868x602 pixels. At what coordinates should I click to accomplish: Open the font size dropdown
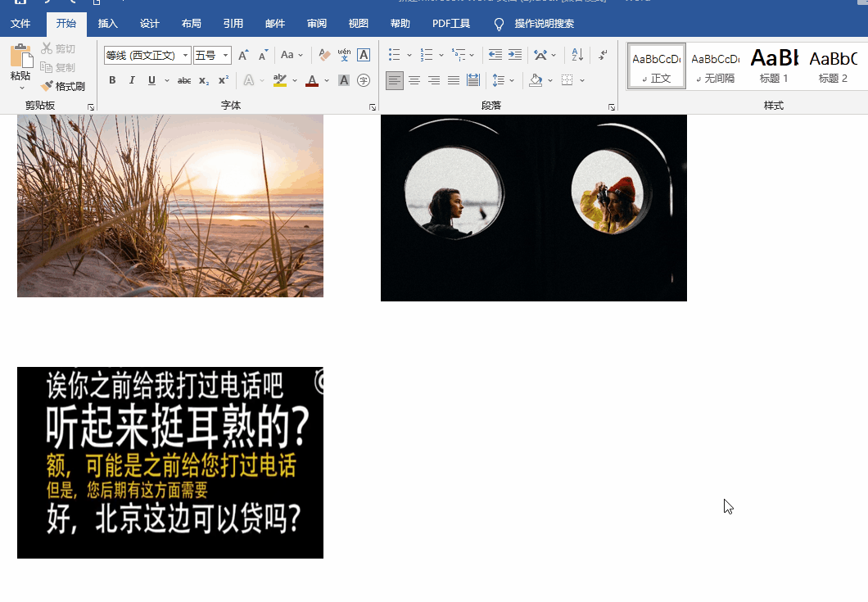pyautogui.click(x=225, y=56)
